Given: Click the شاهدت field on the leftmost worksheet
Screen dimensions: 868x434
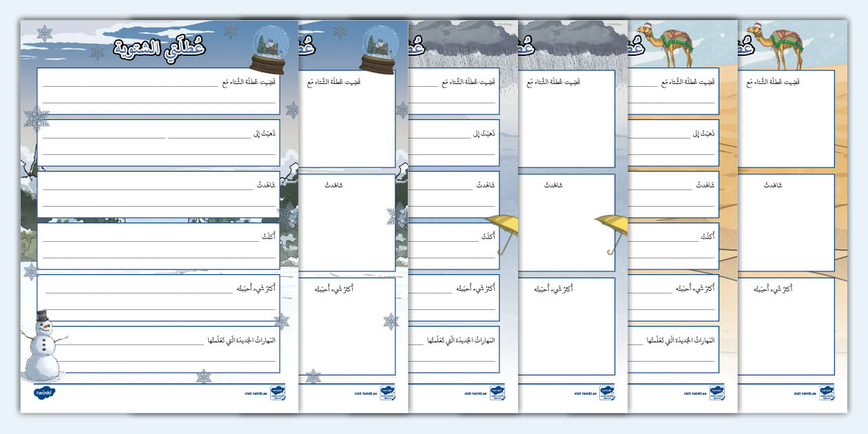Looking at the screenshot, I should (x=158, y=194).
